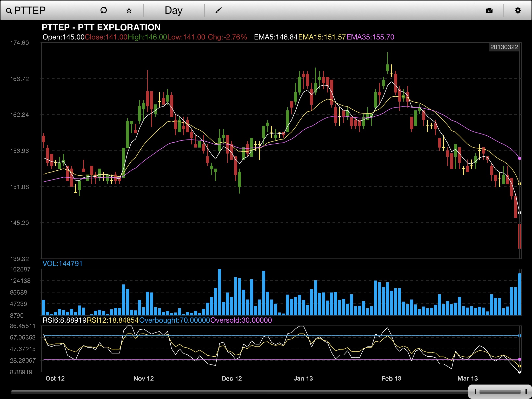The width and height of the screenshot is (532, 399).
Task: Click the right handle of the range scroller
Action: pyautogui.click(x=526, y=391)
